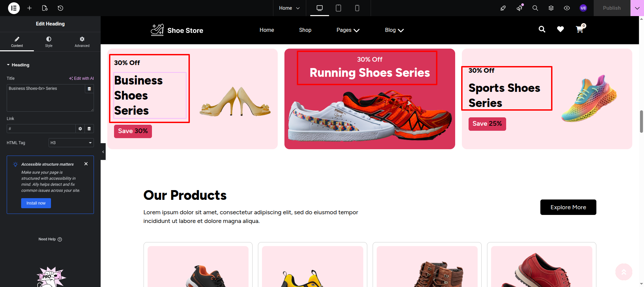This screenshot has width=644, height=287.
Task: Open the HTML Tag H3 dropdown
Action: tap(71, 143)
